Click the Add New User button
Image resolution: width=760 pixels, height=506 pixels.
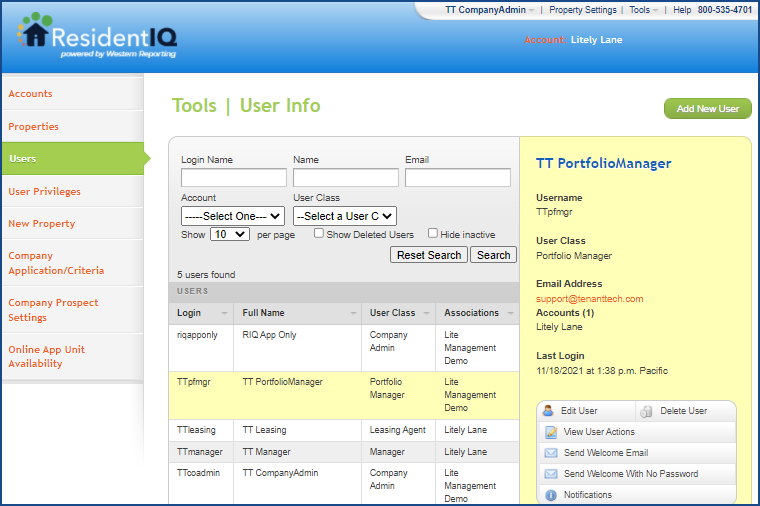coord(708,109)
